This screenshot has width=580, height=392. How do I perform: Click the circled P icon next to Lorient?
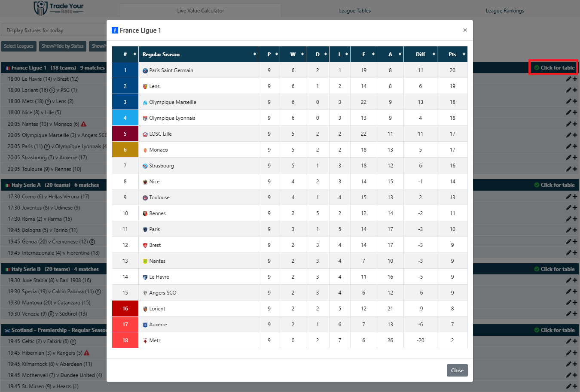pos(52,90)
